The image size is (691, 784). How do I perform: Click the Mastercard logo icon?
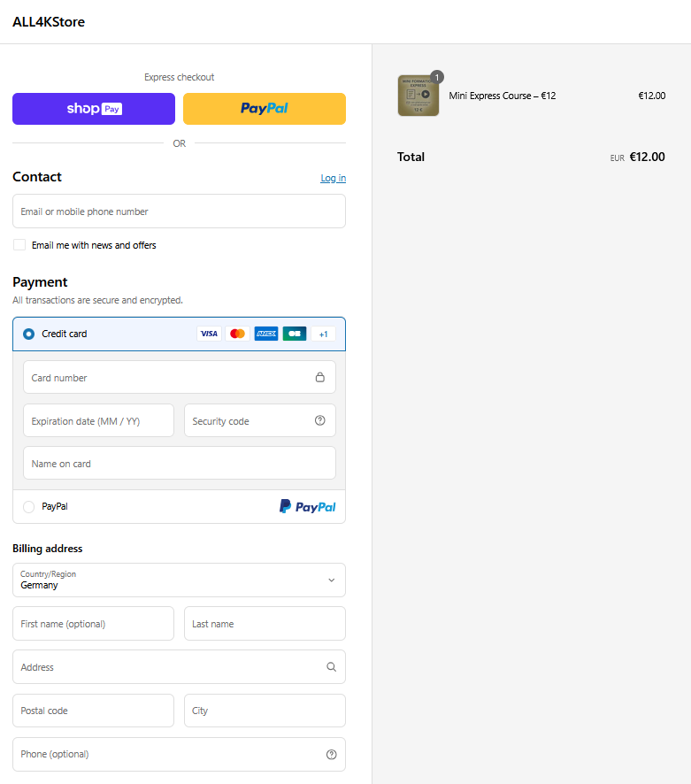(x=237, y=334)
